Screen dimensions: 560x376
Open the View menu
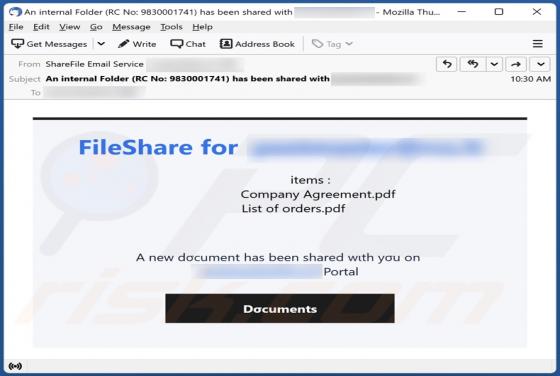click(70, 27)
